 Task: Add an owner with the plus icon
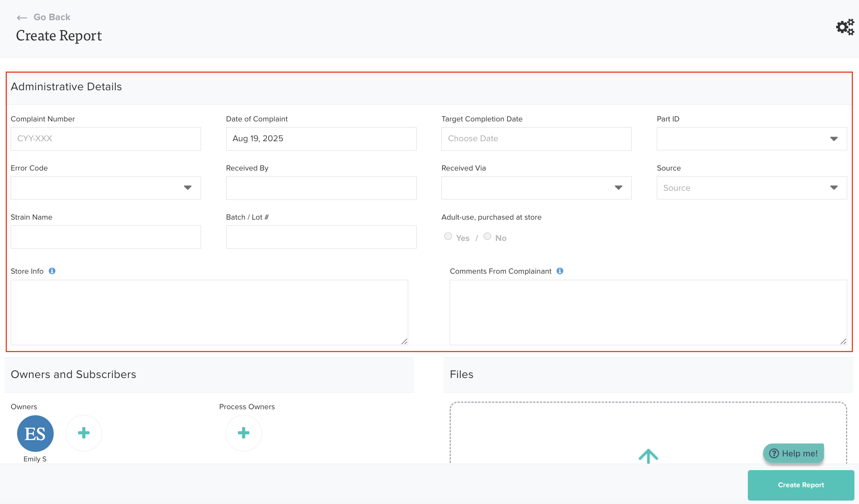coord(84,433)
